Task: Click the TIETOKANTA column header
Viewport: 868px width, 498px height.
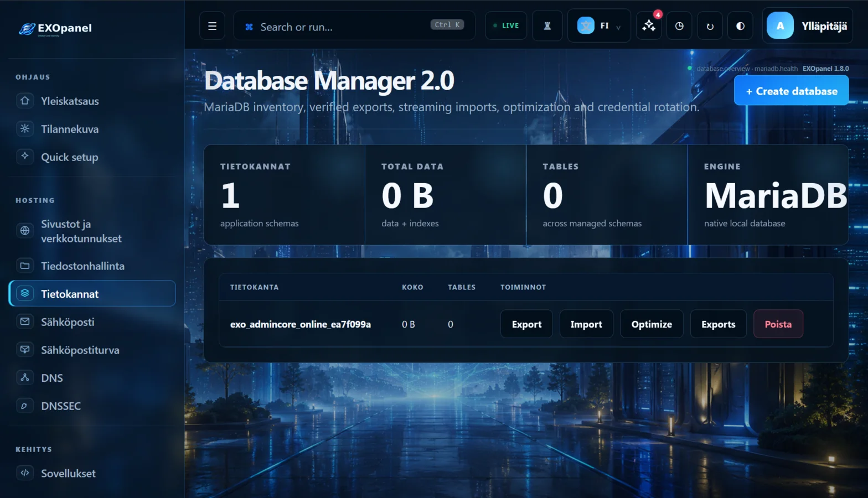Action: 254,287
